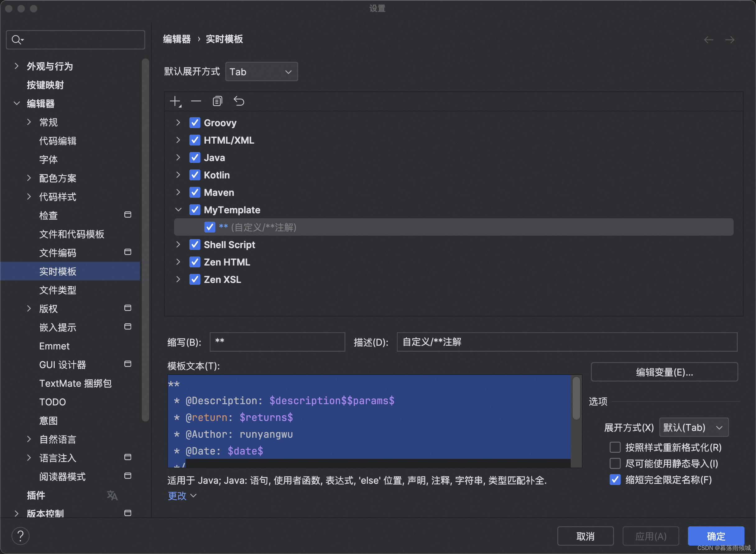Click the project-level icon beside 版权
Image resolution: width=756 pixels, height=554 pixels.
coord(128,308)
